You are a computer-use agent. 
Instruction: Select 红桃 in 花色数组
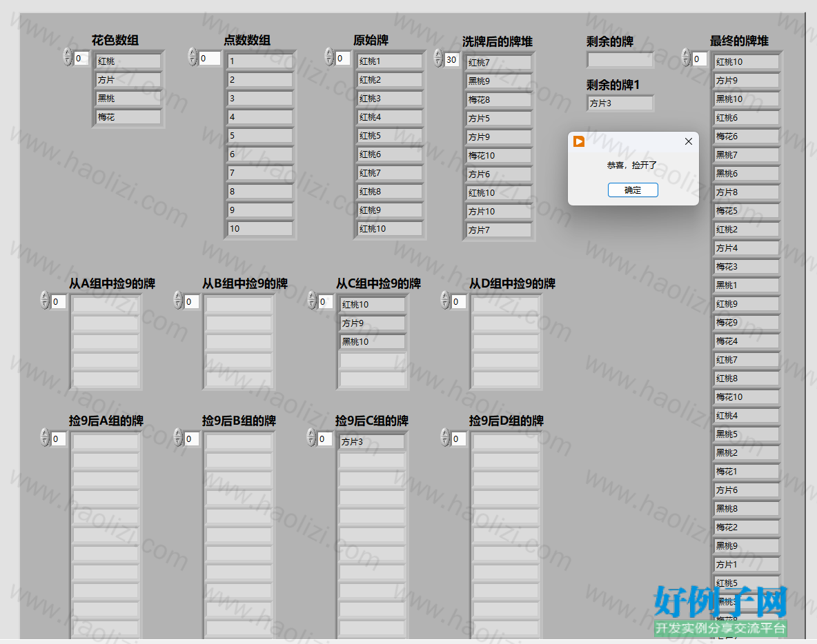tap(129, 61)
